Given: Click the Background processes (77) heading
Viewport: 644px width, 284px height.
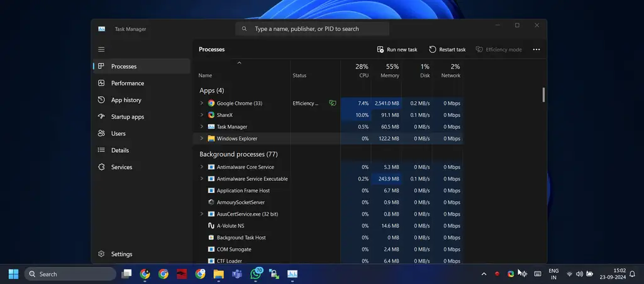Looking at the screenshot, I should [238, 155].
